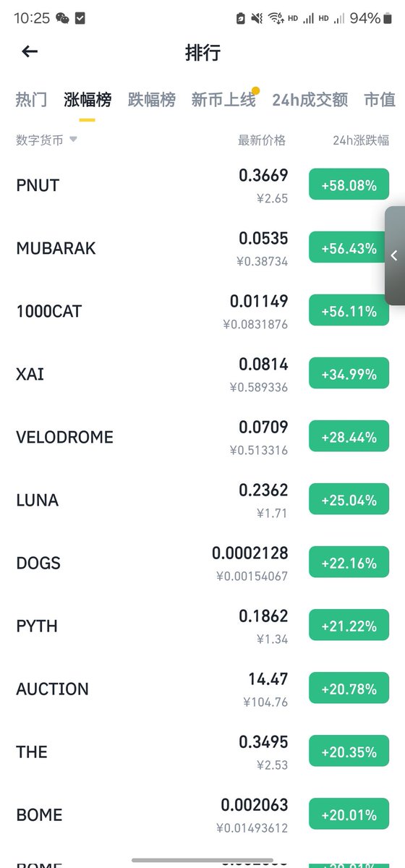Sort list by 最新价格 column

pos(262,140)
